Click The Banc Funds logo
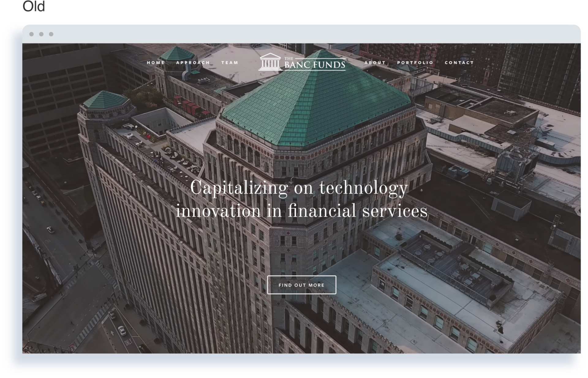 click(x=302, y=62)
